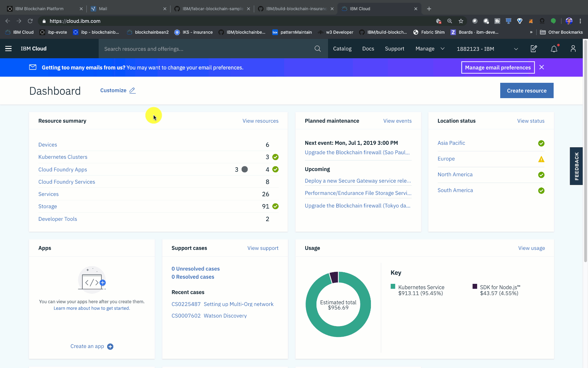Bookmark the page with the star icon

pos(461,21)
